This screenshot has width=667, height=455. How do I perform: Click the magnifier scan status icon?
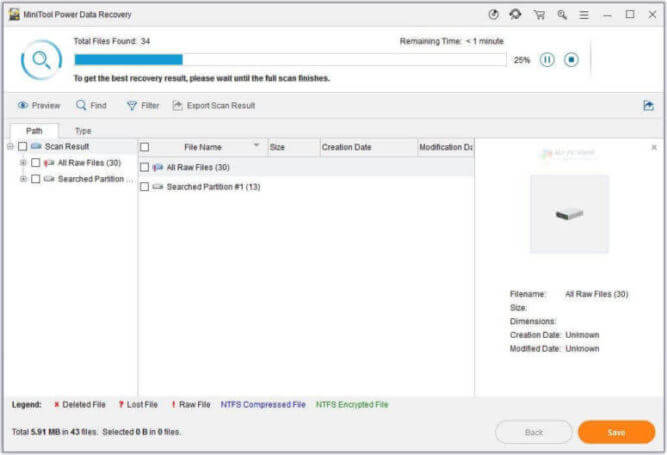41,60
